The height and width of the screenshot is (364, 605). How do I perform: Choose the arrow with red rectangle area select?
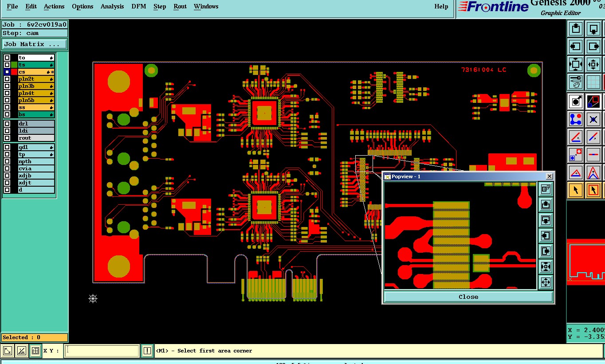click(593, 190)
